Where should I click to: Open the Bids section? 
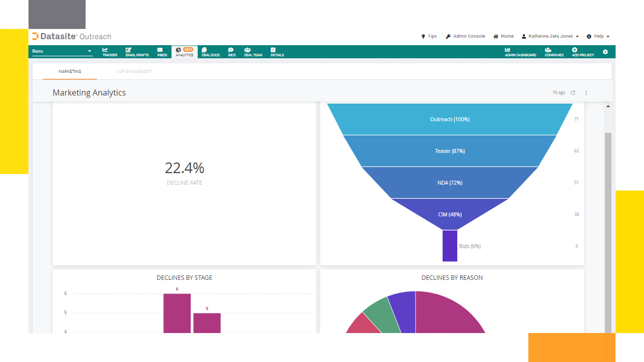[232, 52]
